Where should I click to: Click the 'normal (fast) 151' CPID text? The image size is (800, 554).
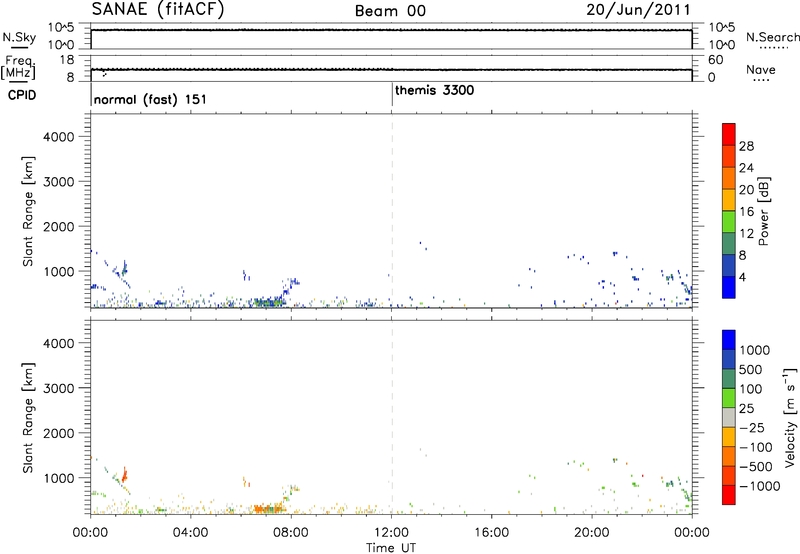pyautogui.click(x=150, y=99)
